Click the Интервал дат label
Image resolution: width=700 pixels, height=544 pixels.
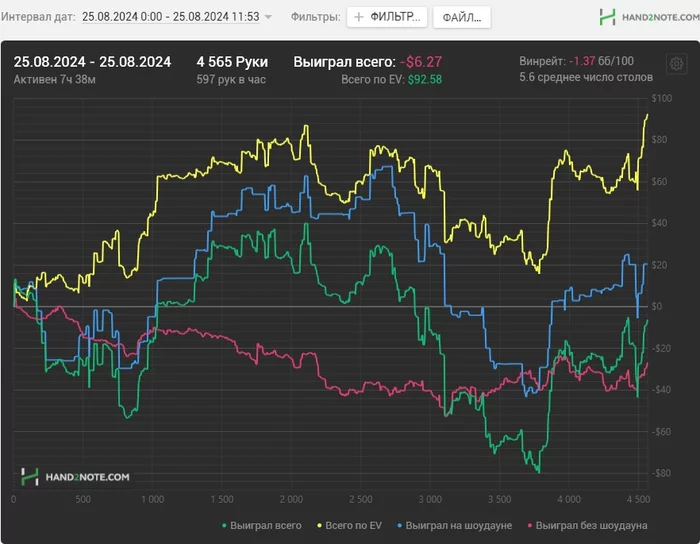click(x=38, y=17)
